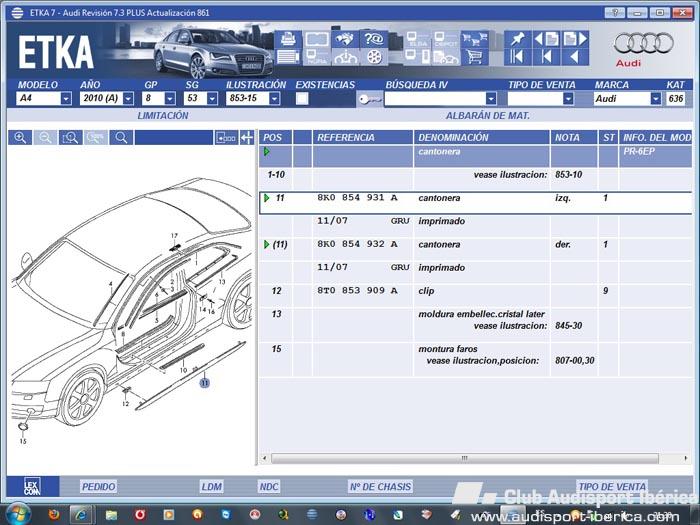
Task: Open the Modelo A4 dropdown
Action: (66, 99)
